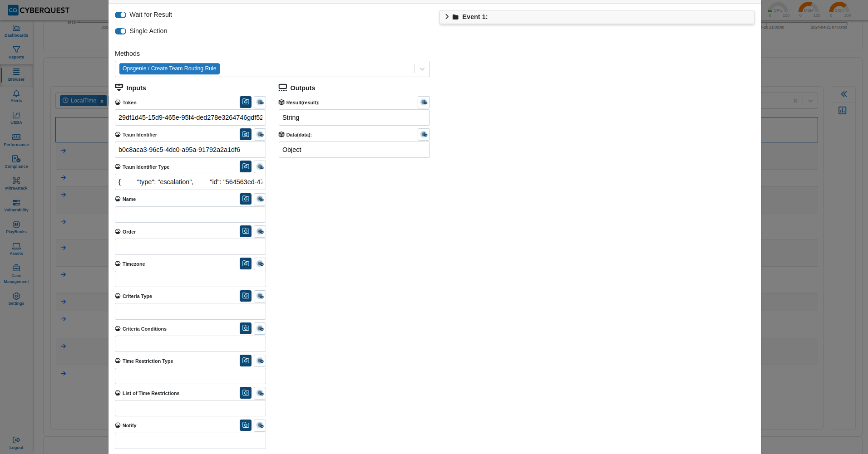The height and width of the screenshot is (454, 868).
Task: Click the cloud icon next to Timezone
Action: click(260, 264)
